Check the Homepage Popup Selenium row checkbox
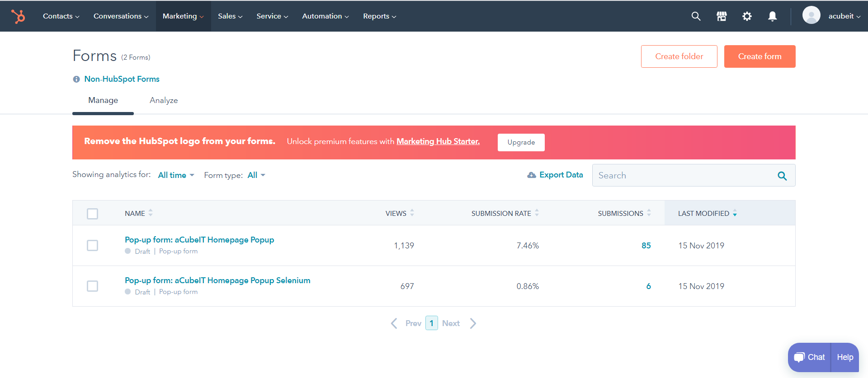The height and width of the screenshot is (378, 868). 92,286
